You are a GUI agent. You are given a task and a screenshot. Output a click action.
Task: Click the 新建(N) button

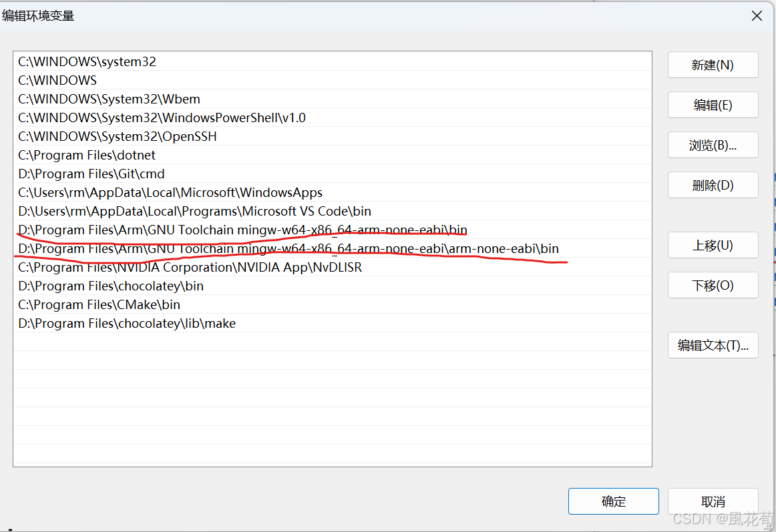click(x=713, y=65)
